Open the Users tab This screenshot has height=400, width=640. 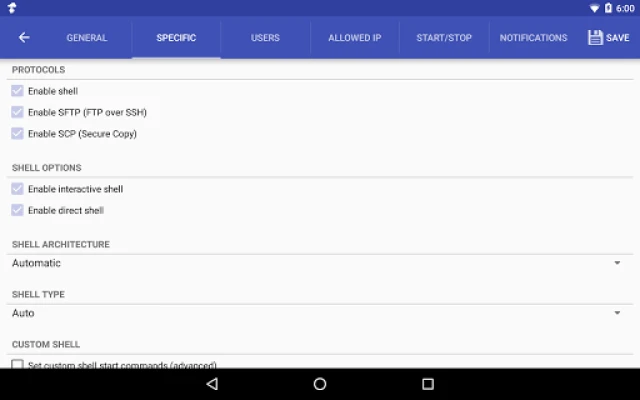point(265,38)
